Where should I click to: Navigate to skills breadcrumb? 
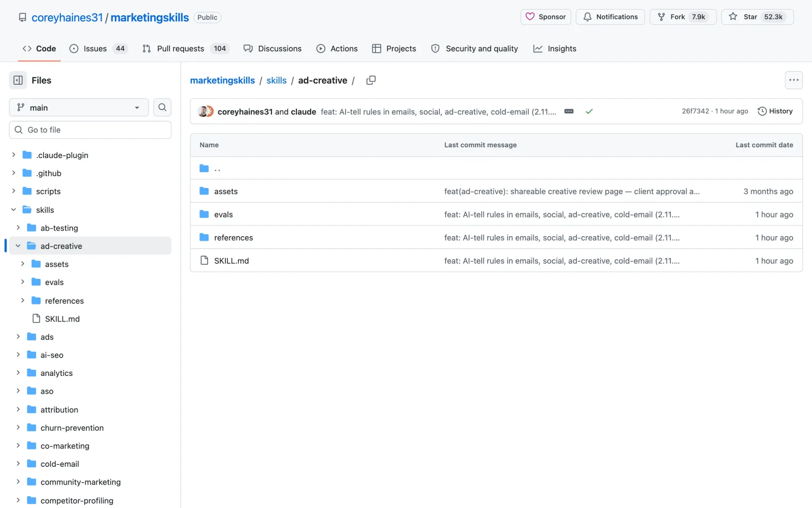pos(277,80)
